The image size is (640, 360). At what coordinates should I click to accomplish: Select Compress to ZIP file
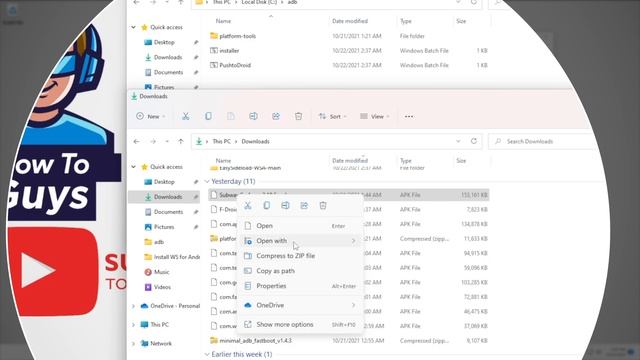(x=300, y=256)
